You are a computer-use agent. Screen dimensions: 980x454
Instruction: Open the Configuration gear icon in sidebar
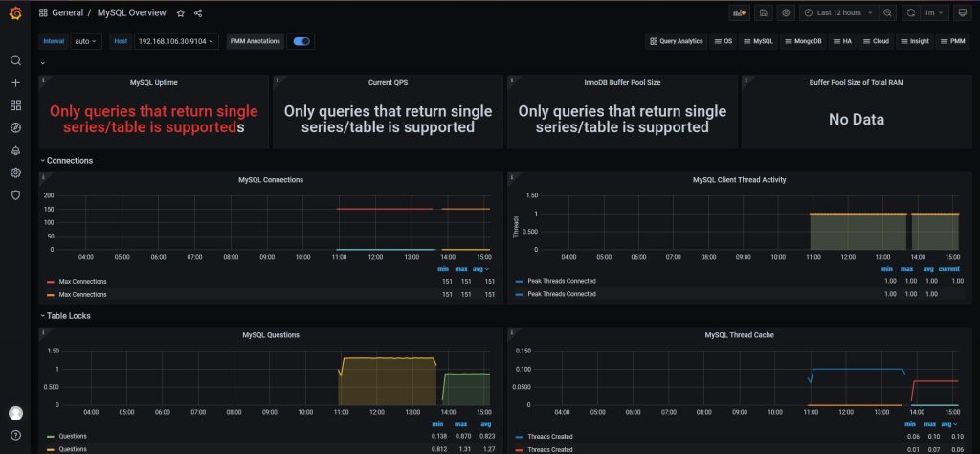pos(15,172)
